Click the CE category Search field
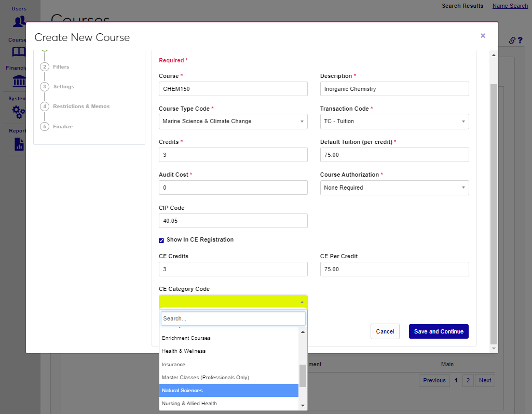The image size is (532, 414). (233, 318)
